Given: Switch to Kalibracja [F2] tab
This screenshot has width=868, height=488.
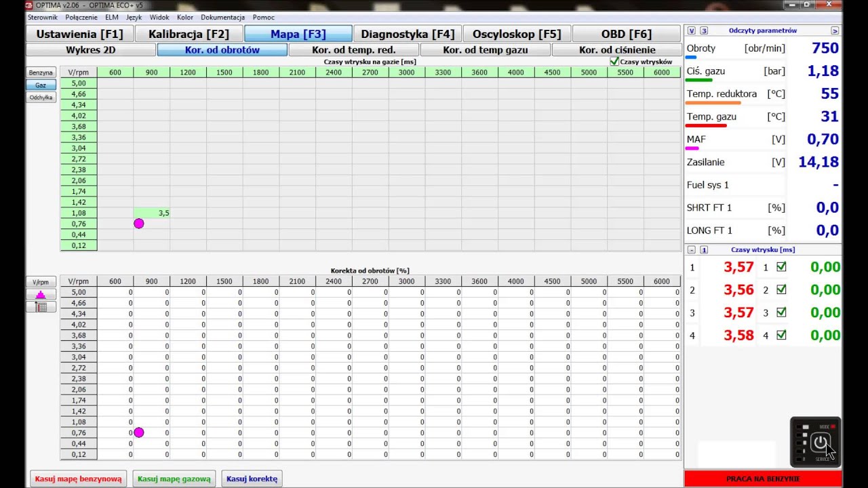Looking at the screenshot, I should (189, 34).
